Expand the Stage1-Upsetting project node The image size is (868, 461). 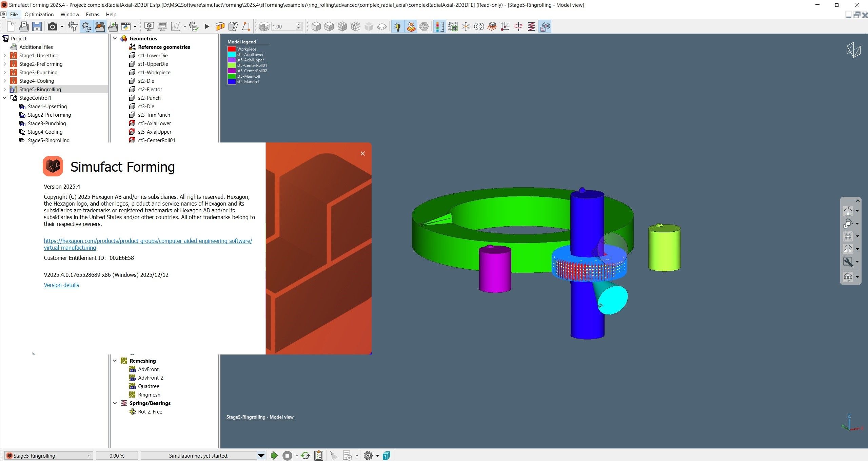pos(5,55)
